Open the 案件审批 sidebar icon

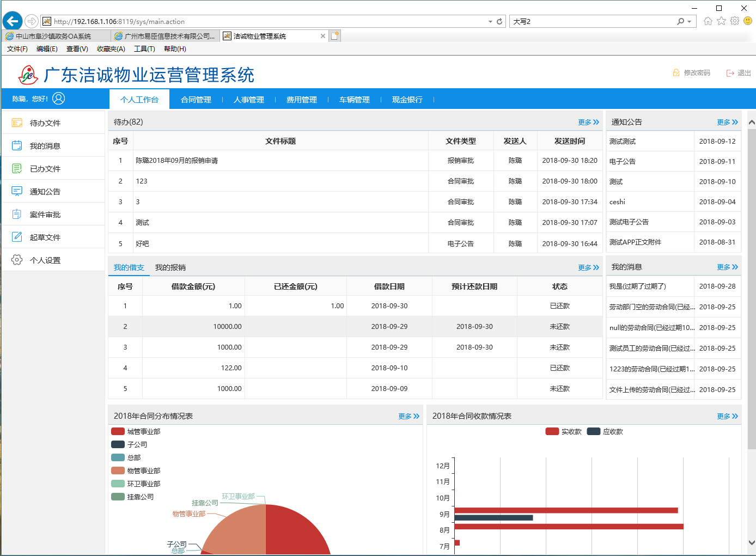17,215
